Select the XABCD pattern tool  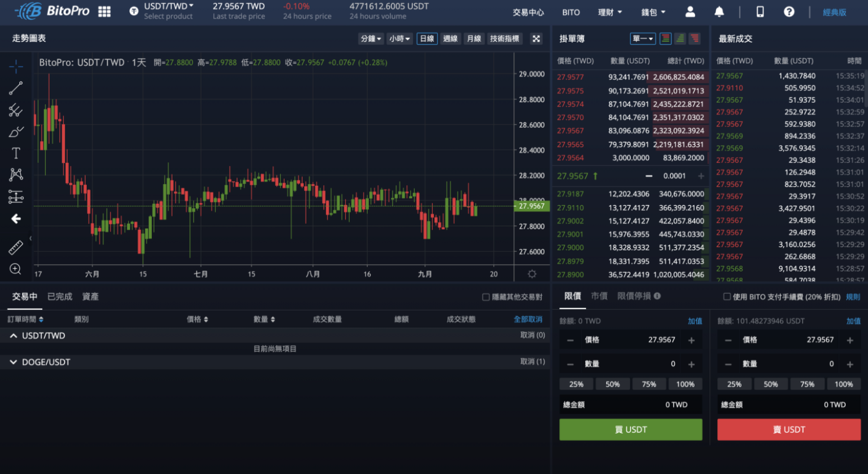coord(15,174)
